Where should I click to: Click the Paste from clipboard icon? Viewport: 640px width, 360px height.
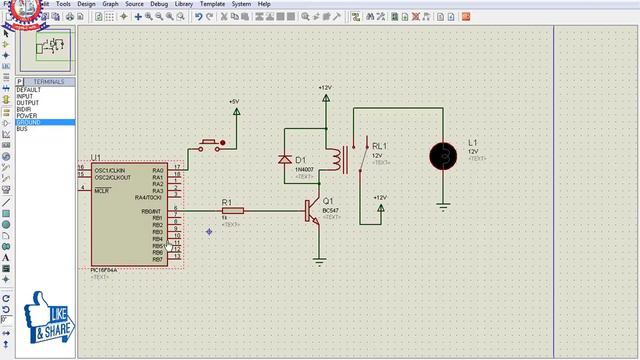pyautogui.click(x=245, y=17)
